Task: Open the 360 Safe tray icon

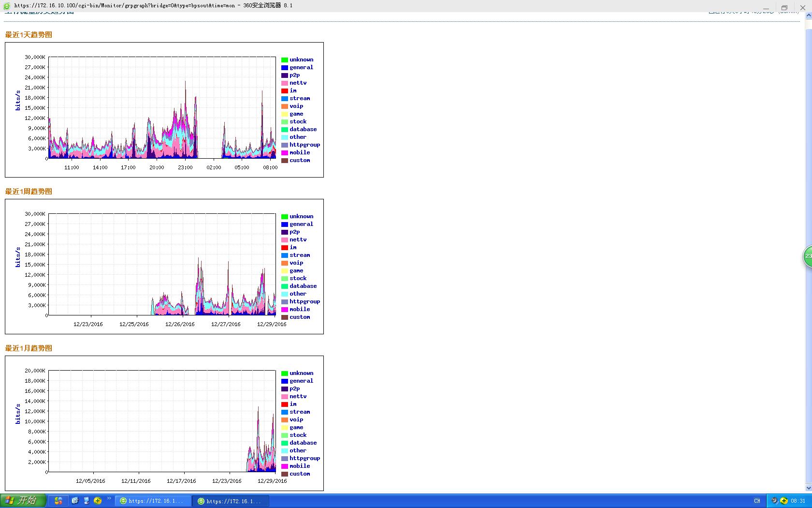Action: click(x=783, y=501)
